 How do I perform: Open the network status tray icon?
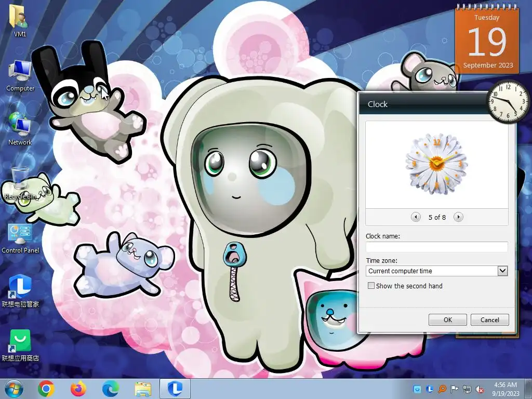click(x=467, y=389)
